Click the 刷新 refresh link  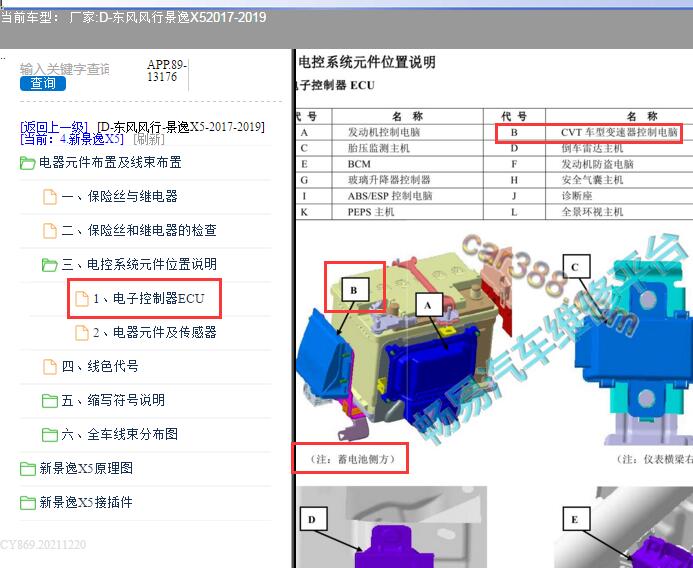pos(149,139)
